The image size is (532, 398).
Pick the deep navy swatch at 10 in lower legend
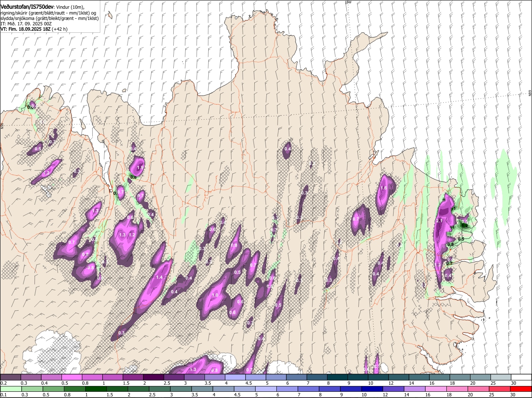pyautogui.click(x=372, y=389)
